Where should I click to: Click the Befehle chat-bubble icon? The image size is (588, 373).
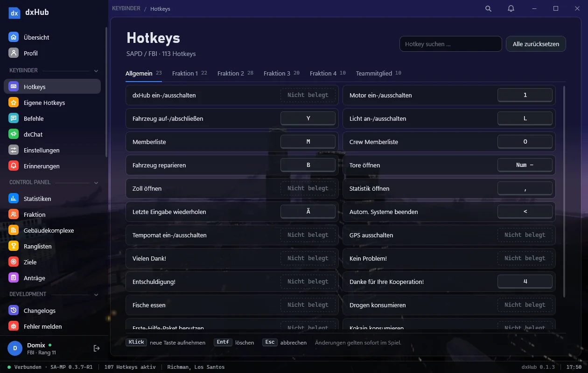(x=14, y=118)
